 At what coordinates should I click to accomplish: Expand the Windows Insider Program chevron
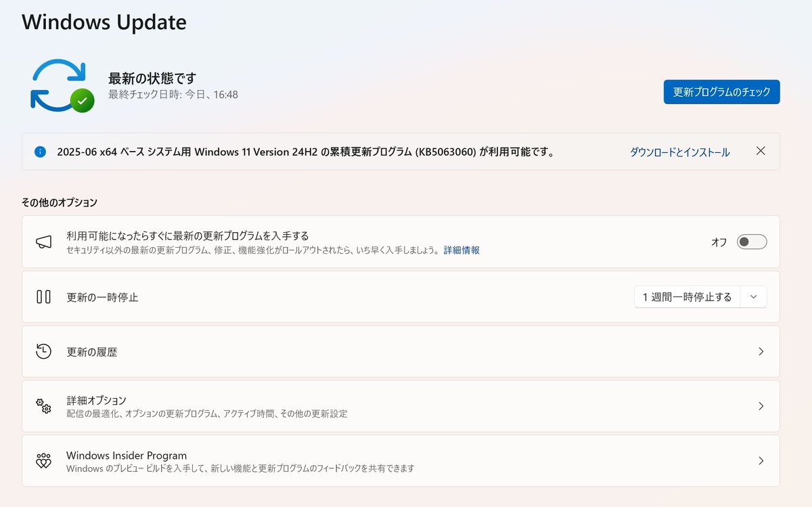(x=761, y=461)
